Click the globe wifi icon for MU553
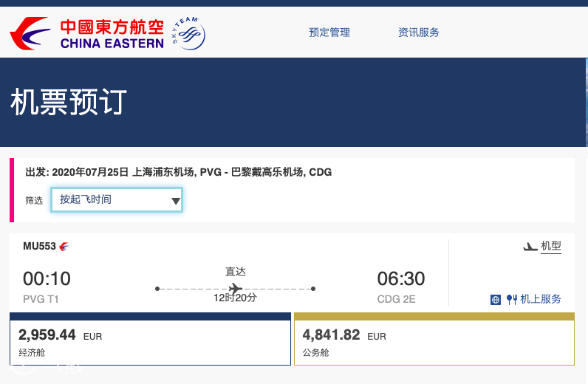Viewport: 588px width, 384px height. click(x=496, y=300)
